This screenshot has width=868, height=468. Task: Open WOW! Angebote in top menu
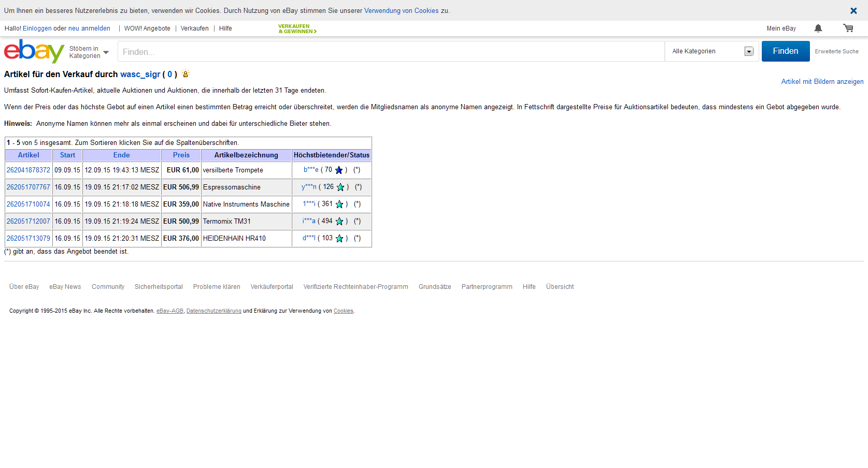[x=147, y=28]
